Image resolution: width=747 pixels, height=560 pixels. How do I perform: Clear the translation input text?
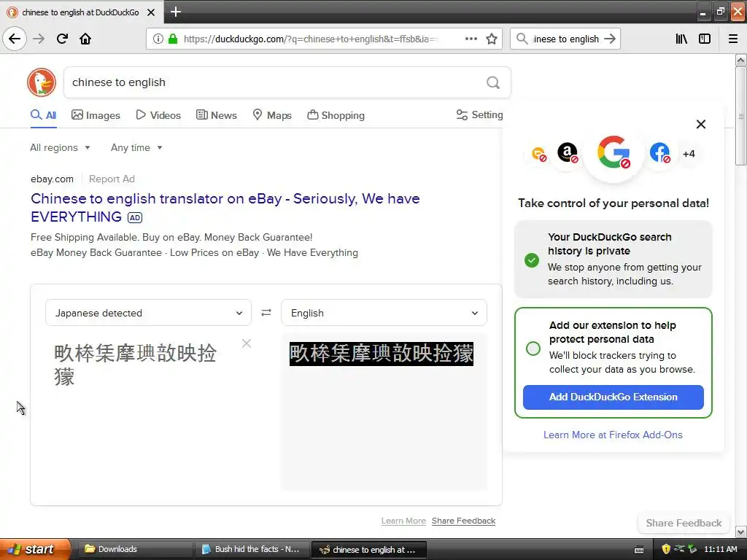(x=247, y=343)
